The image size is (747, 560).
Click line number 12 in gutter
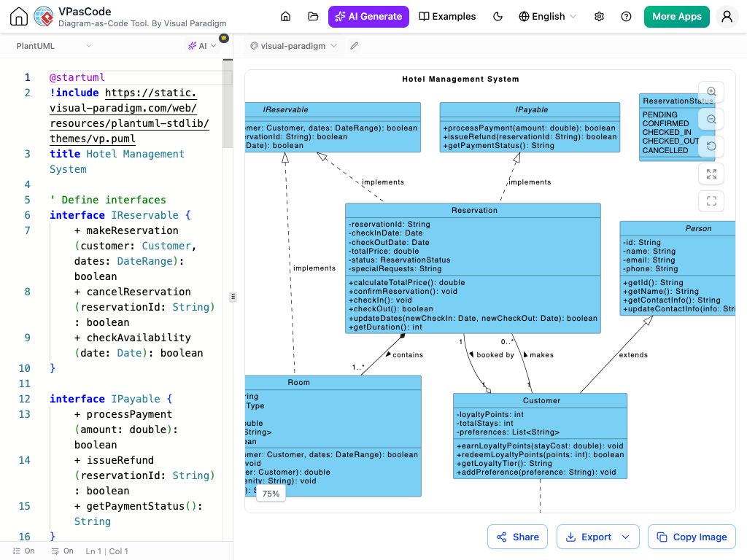tap(24, 399)
